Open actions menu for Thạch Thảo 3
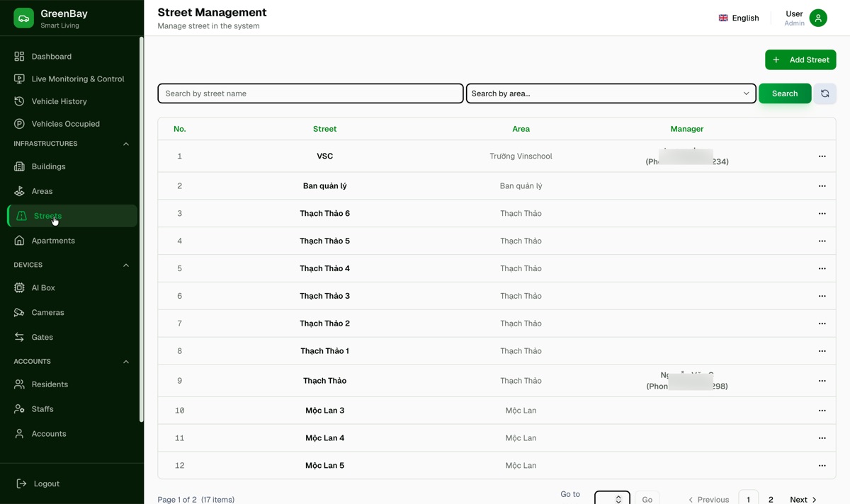The width and height of the screenshot is (850, 504). (822, 296)
